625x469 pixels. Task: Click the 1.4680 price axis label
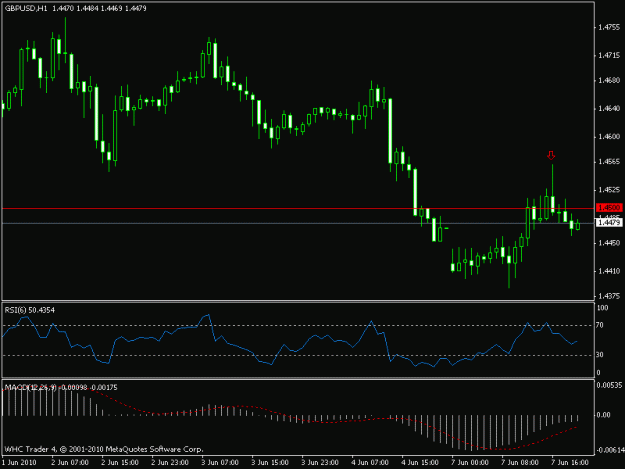tap(609, 80)
